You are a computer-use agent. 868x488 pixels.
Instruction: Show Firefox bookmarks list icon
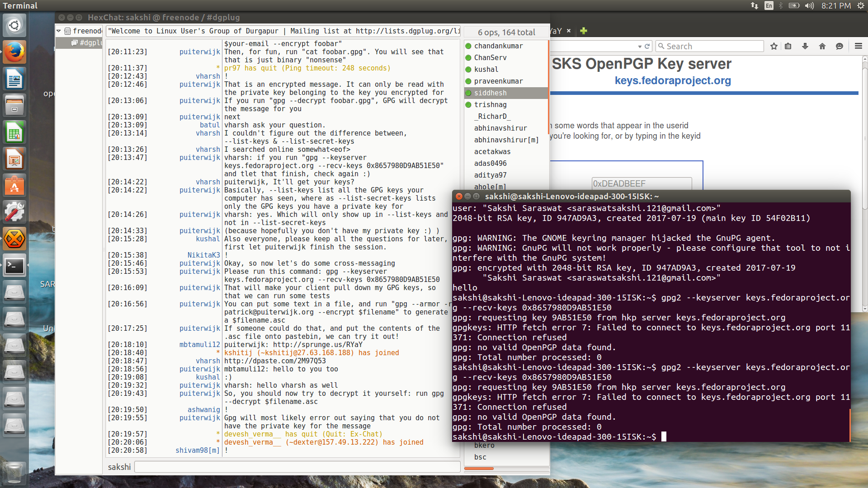[x=788, y=46]
